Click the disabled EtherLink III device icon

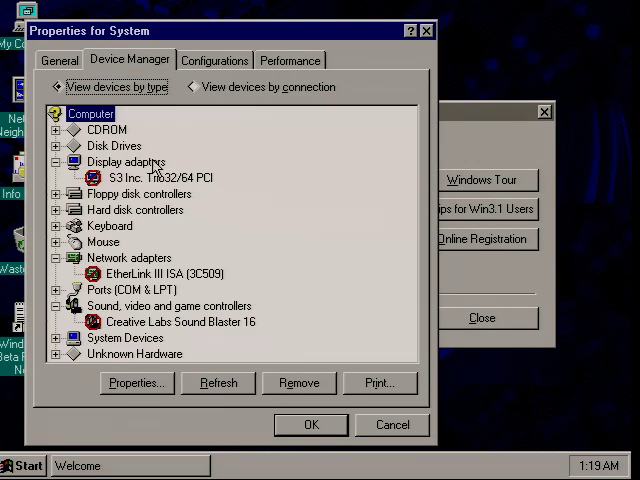tap(93, 274)
